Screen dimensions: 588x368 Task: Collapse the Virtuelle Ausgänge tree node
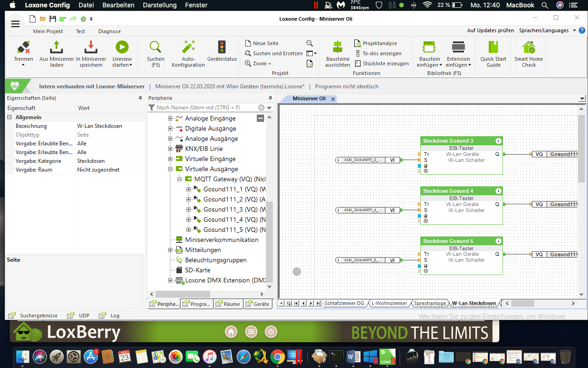point(170,169)
